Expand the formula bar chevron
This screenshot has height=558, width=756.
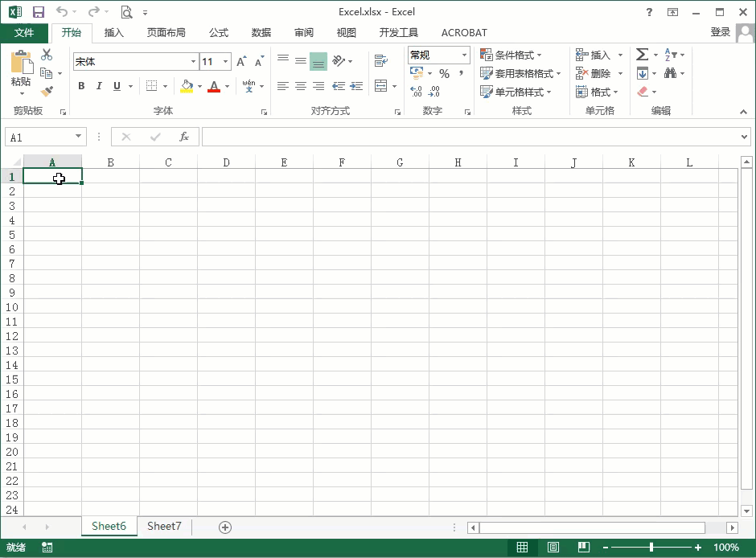(x=744, y=137)
